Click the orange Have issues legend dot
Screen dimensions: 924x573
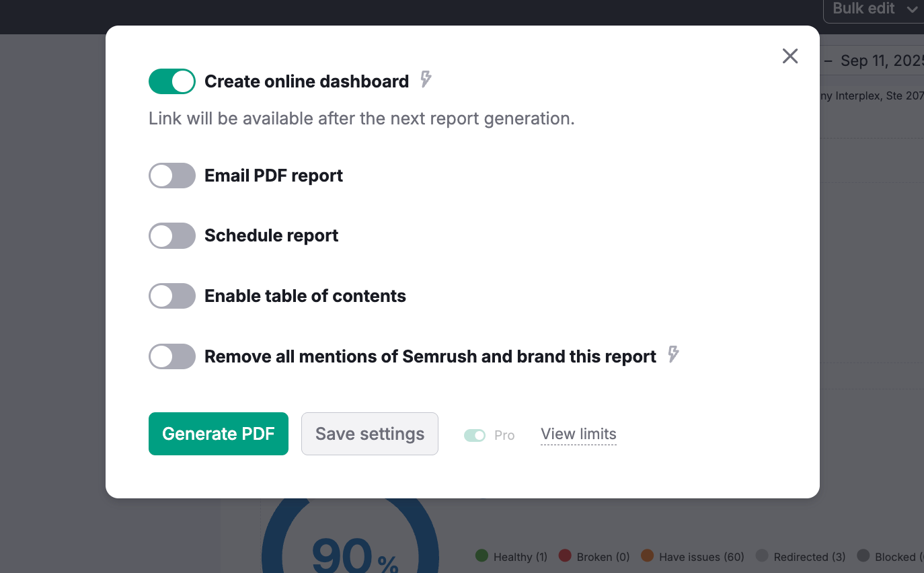[x=647, y=556]
